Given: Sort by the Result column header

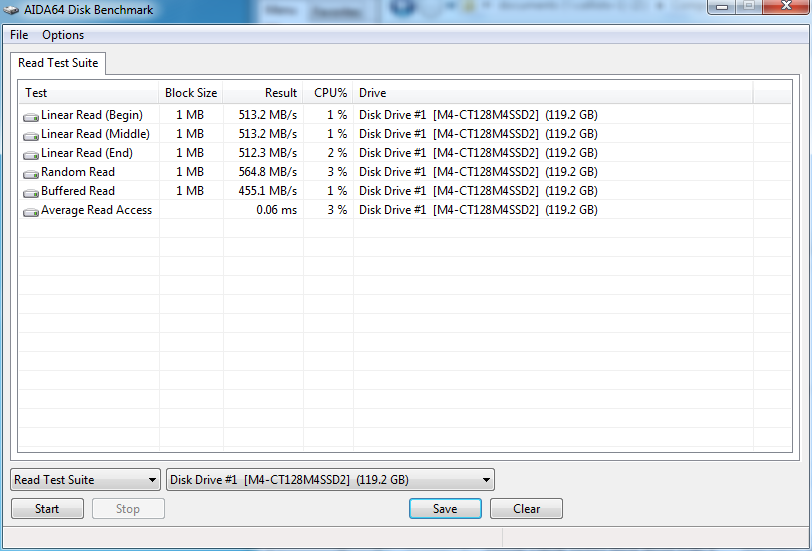Looking at the screenshot, I should tap(263, 93).
